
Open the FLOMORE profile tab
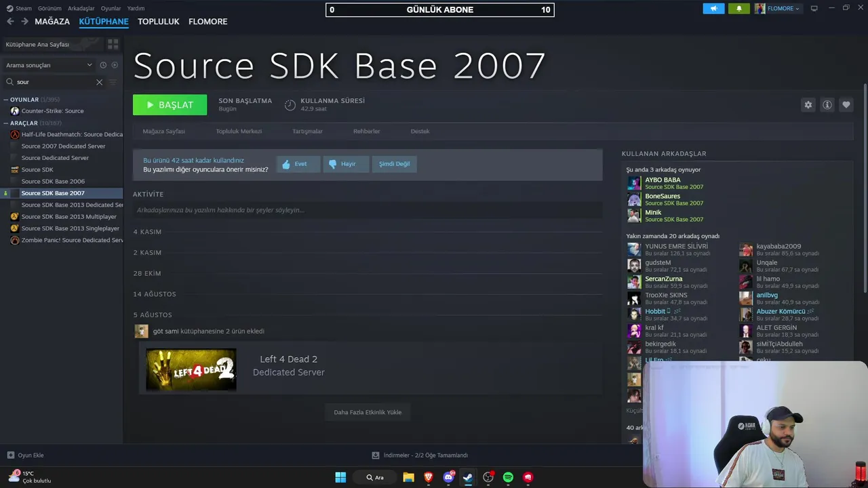click(208, 22)
